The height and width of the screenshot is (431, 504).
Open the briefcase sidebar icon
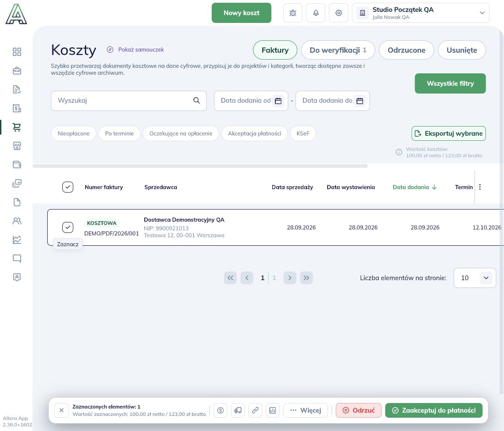click(x=16, y=71)
